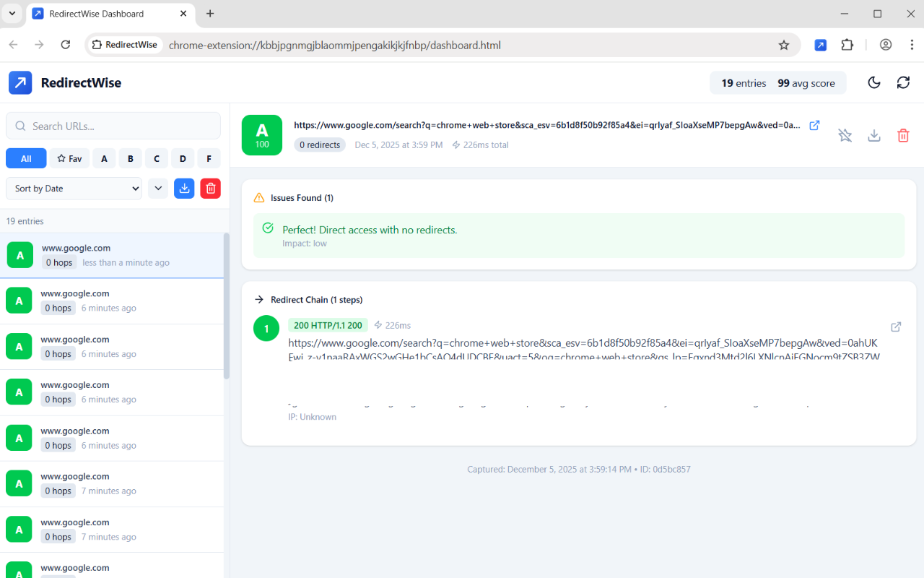Export all entries with the blue download button
This screenshot has width=924, height=578.
184,189
